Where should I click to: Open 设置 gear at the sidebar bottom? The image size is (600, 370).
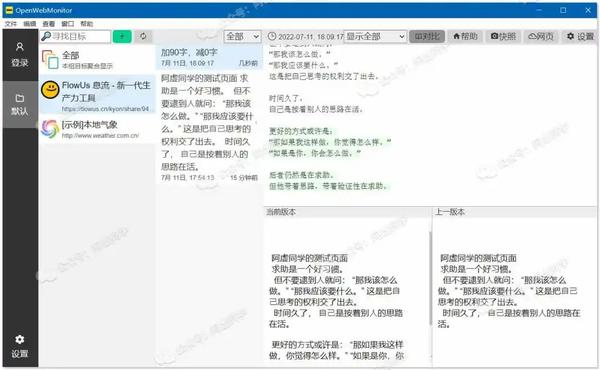tap(20, 346)
